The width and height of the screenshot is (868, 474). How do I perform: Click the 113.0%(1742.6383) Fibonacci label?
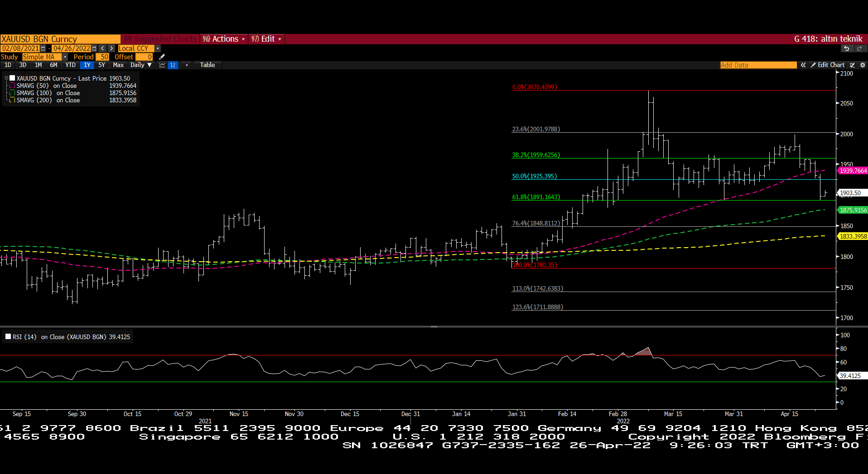click(538, 288)
